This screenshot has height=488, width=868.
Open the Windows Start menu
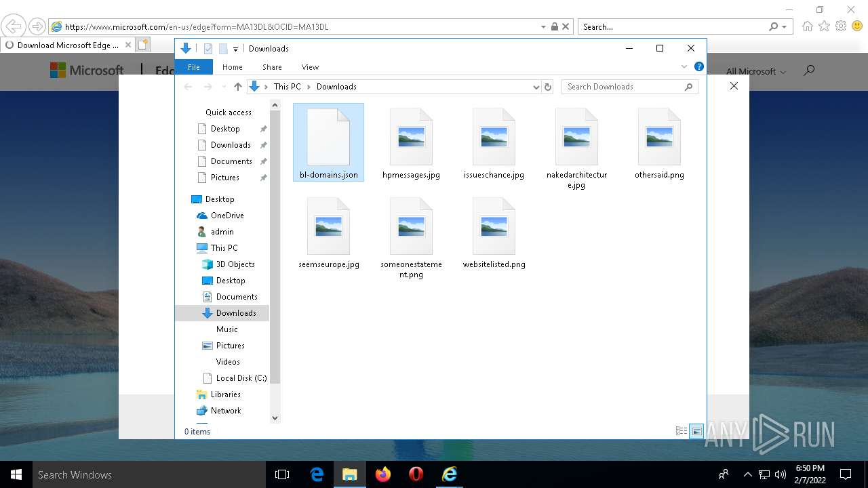pyautogui.click(x=16, y=474)
